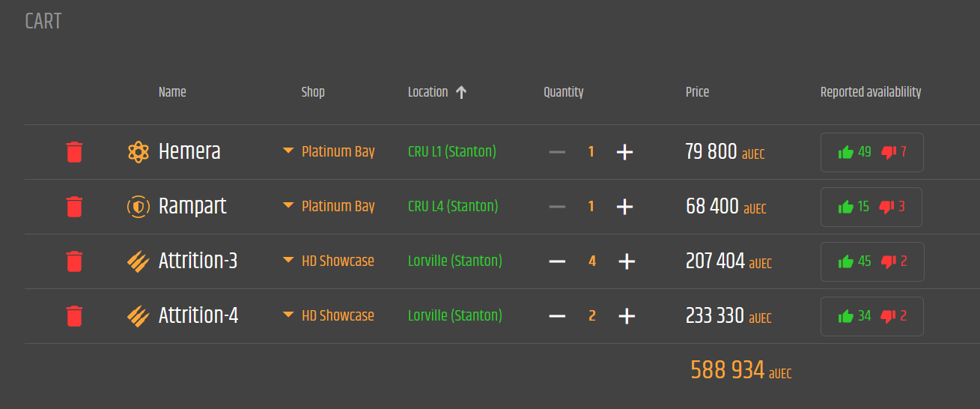The image size is (980, 409).
Task: Decrease Attrition-3 quantity with minus
Action: pos(557,261)
